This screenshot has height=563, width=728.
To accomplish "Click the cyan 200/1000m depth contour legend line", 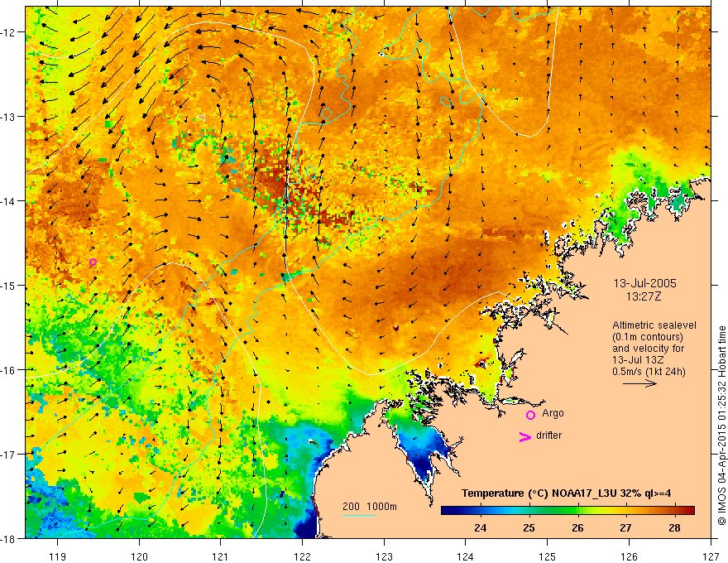I will click(359, 515).
